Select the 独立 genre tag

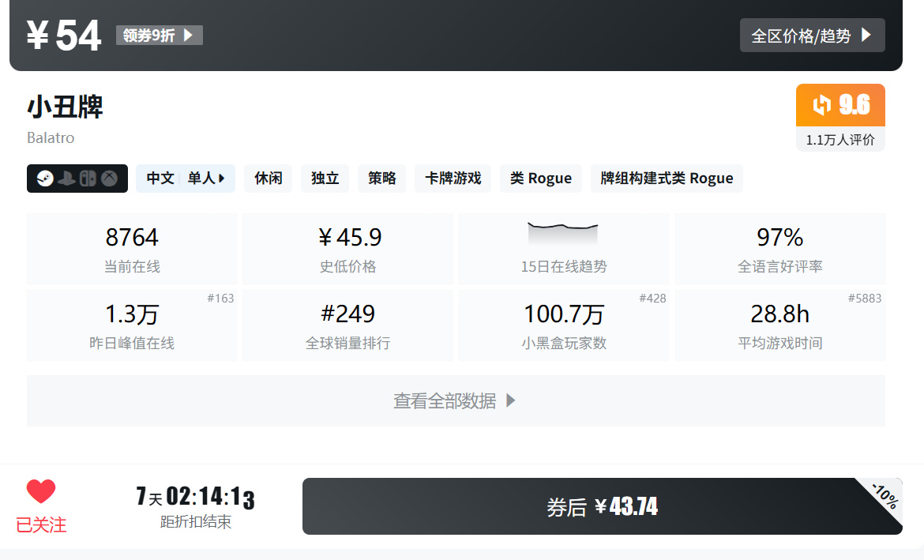point(325,179)
